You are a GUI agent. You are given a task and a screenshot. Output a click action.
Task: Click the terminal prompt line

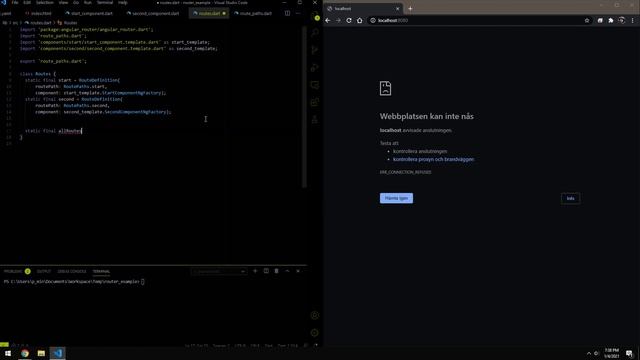pyautogui.click(x=73, y=282)
